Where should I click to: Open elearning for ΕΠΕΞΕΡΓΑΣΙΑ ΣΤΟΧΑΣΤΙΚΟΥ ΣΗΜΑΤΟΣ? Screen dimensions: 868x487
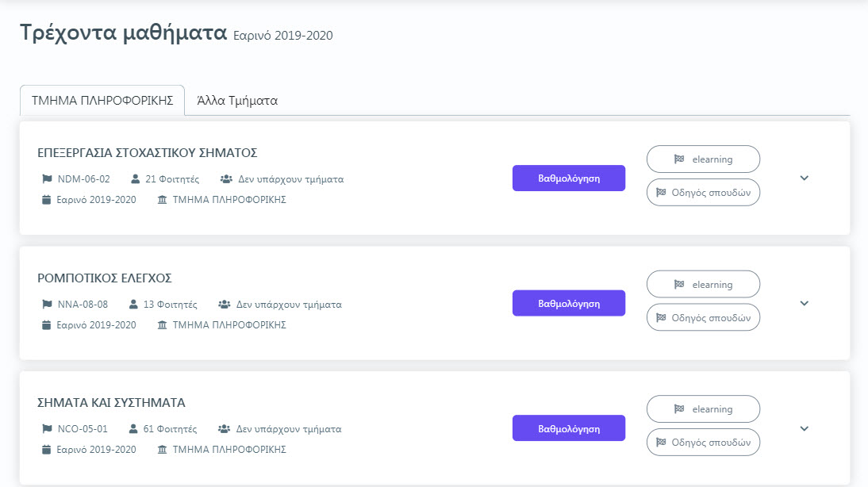tap(703, 159)
